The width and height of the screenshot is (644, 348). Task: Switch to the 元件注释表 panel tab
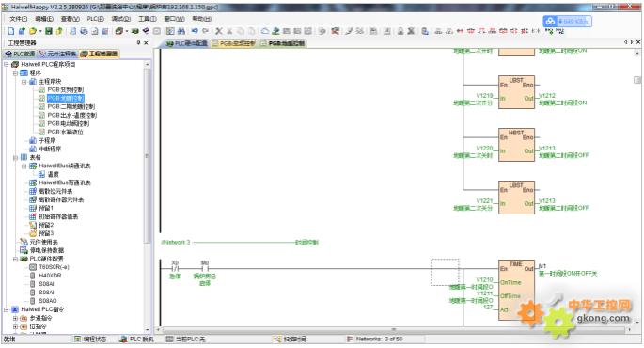coord(58,54)
